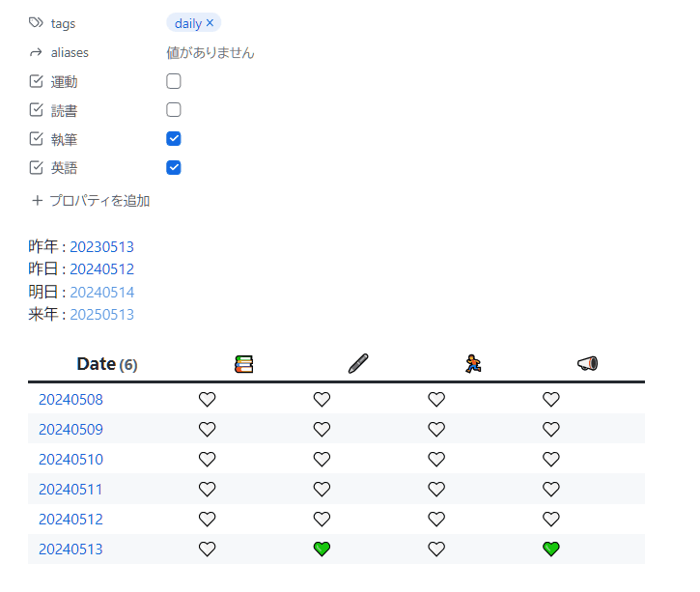
Task: Uncheck the 英語 checkbox
Action: point(174,168)
